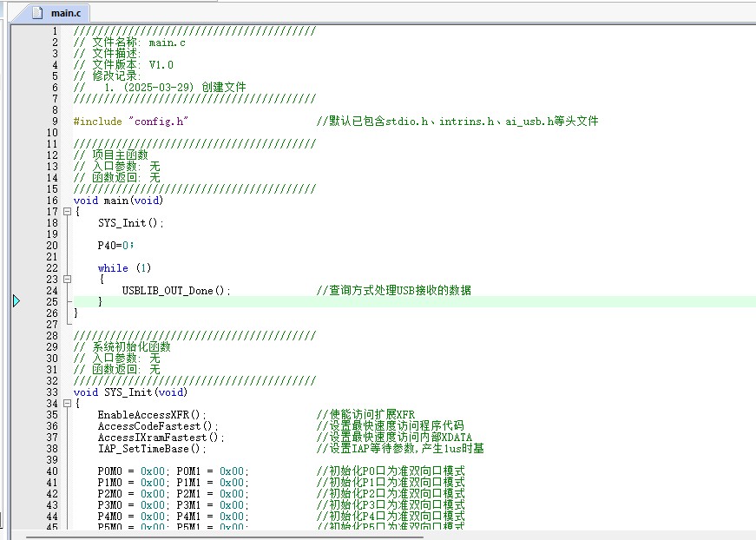The width and height of the screenshot is (756, 540).
Task: Click the void main(void) declaration
Action: click(x=118, y=201)
